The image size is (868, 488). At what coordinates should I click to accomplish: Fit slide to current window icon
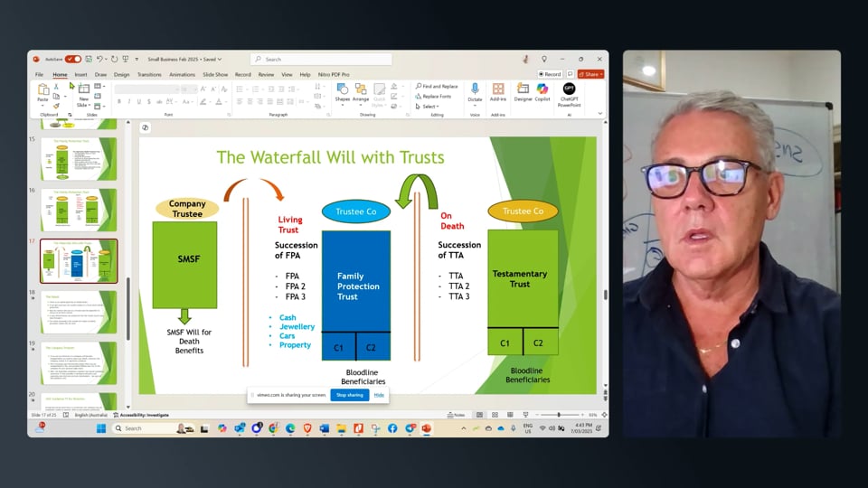604,415
